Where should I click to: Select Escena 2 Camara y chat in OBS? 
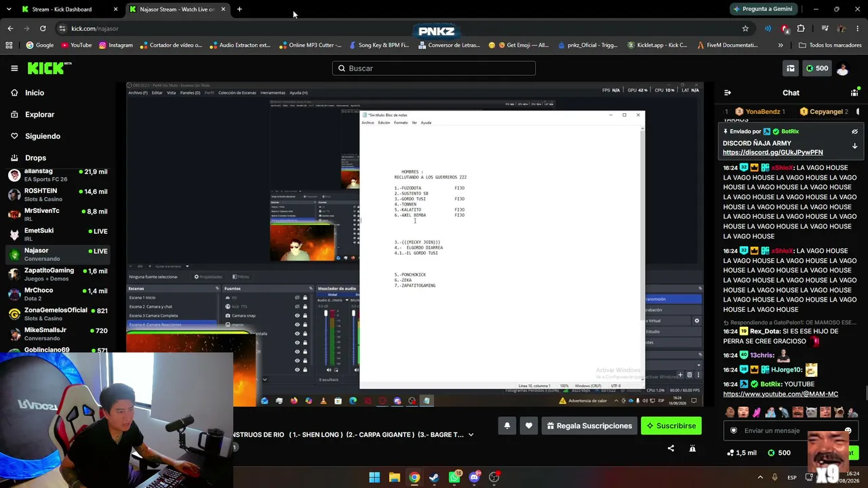(151, 306)
